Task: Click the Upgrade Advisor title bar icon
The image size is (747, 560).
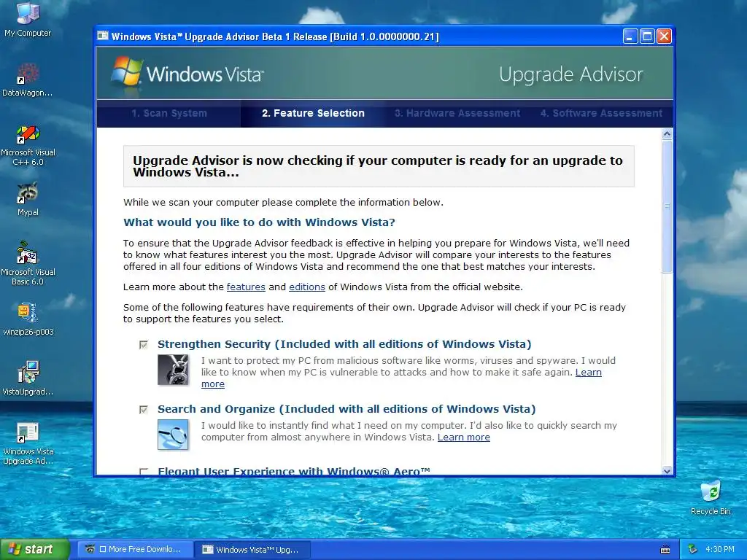Action: [102, 36]
